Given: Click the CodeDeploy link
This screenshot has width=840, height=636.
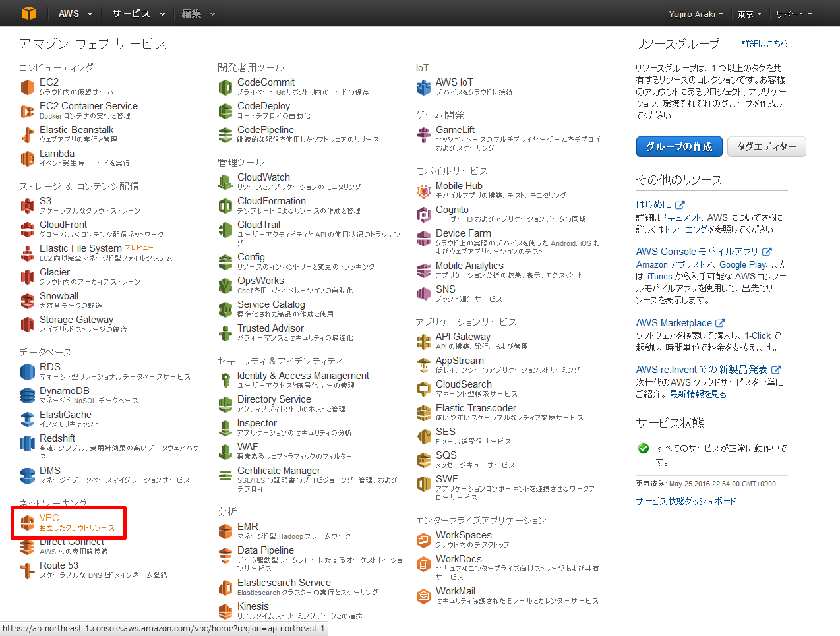Looking at the screenshot, I should click(264, 106).
